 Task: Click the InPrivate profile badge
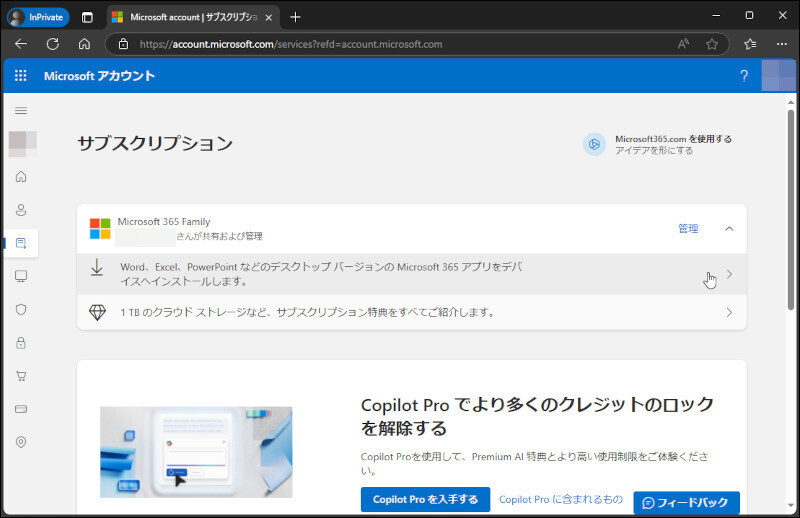click(38, 17)
